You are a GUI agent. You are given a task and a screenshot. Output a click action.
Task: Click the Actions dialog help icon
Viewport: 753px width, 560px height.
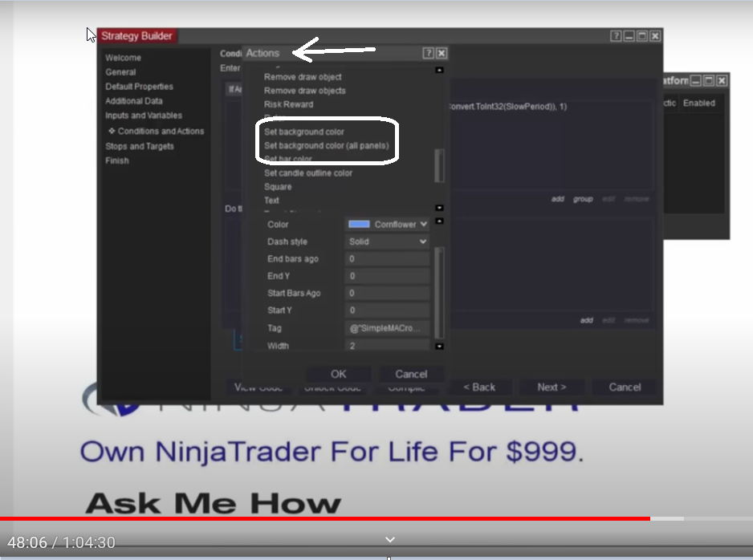(x=428, y=53)
